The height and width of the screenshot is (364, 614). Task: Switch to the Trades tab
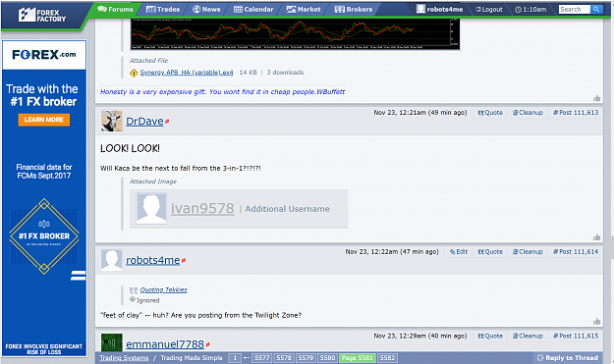[163, 9]
